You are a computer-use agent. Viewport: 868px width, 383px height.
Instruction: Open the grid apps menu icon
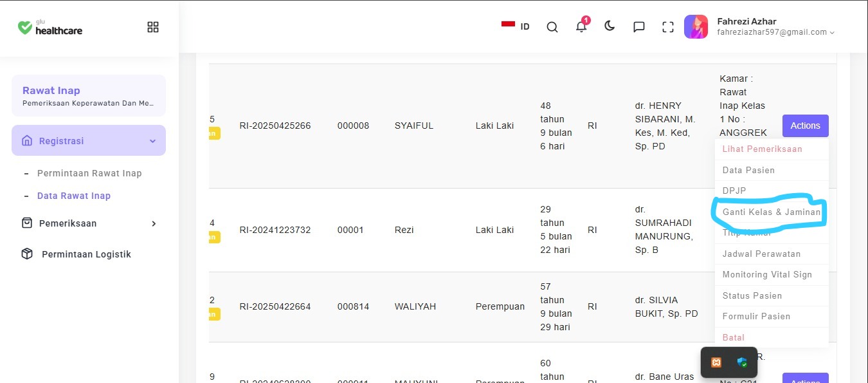tap(153, 27)
